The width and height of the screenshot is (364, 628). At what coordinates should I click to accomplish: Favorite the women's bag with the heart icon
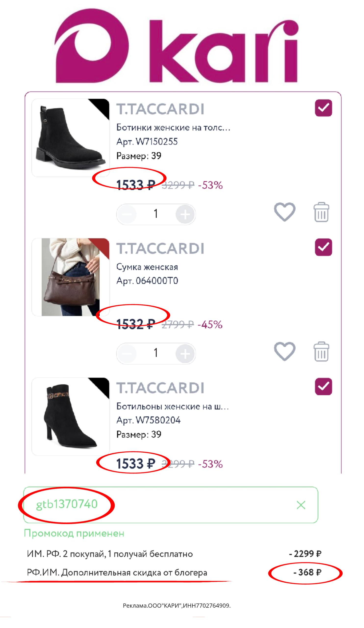click(x=284, y=351)
